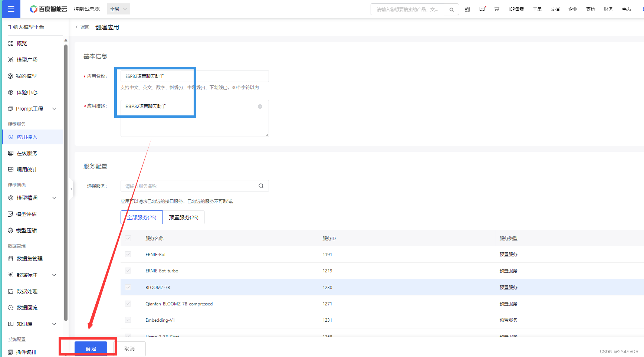Image resolution: width=644 pixels, height=357 pixels.
Task: Open the message notification icon
Action: coord(482,9)
